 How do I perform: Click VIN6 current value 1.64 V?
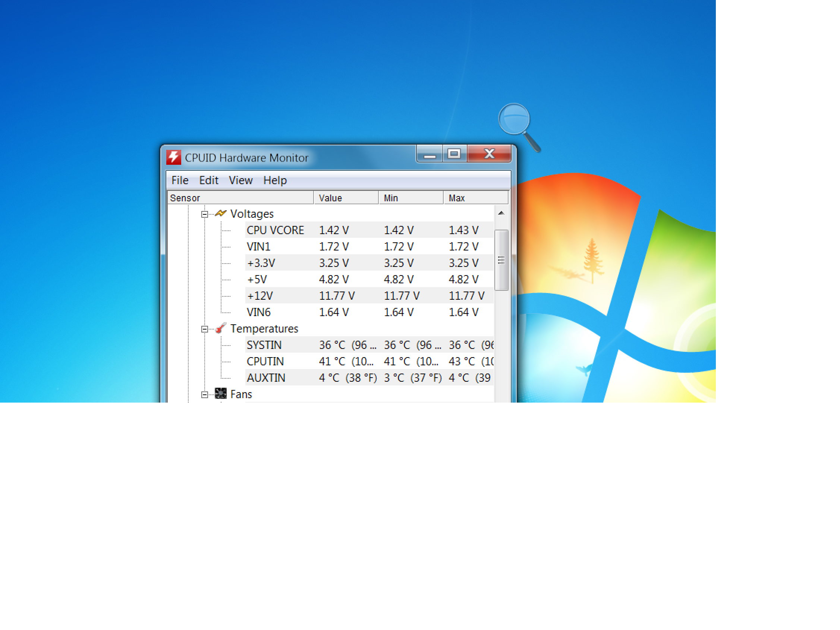click(x=334, y=312)
